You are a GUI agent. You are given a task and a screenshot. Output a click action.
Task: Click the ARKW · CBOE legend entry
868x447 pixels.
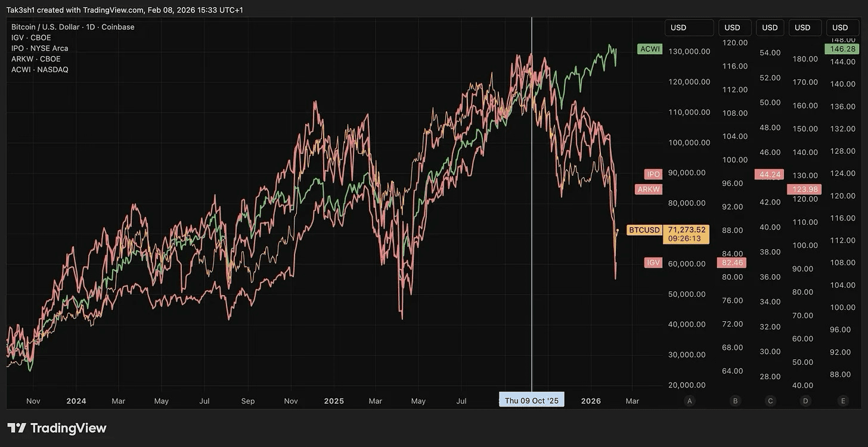[x=36, y=59]
